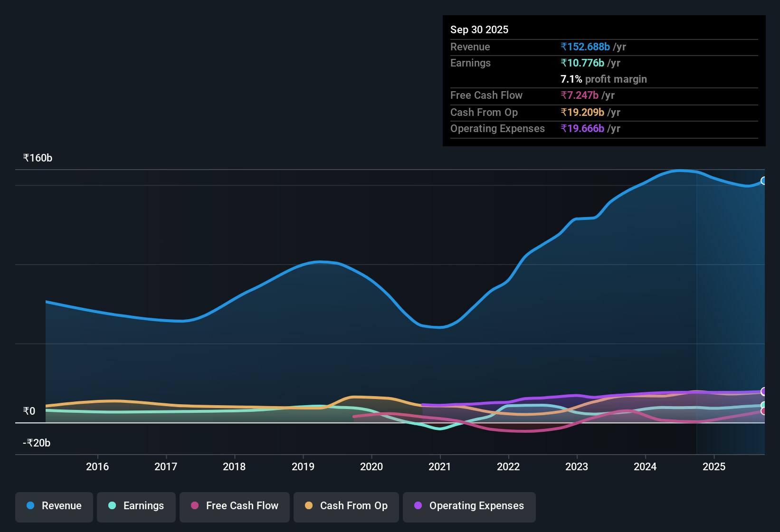
Task: Select the Revenue endpoint marker on the chart
Action: coord(764,181)
